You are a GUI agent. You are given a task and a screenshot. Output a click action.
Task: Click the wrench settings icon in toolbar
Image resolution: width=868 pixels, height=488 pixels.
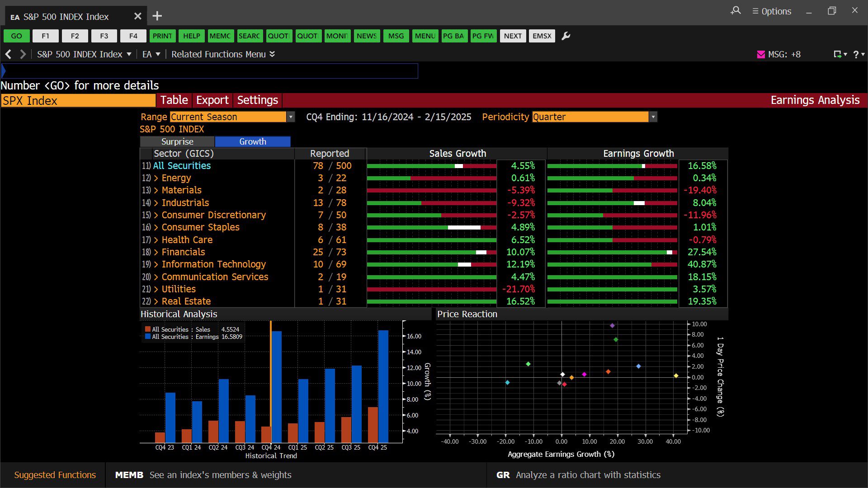566,36
